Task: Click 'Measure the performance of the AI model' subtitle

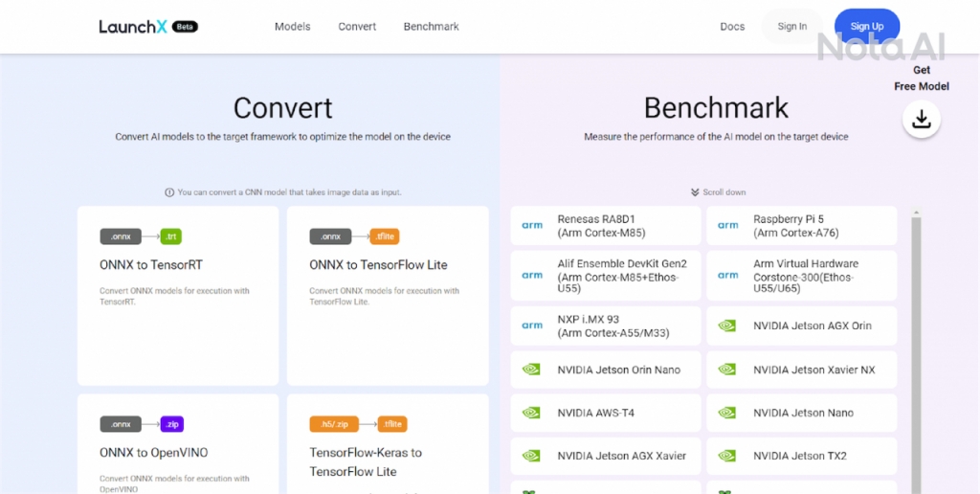Action: click(716, 136)
